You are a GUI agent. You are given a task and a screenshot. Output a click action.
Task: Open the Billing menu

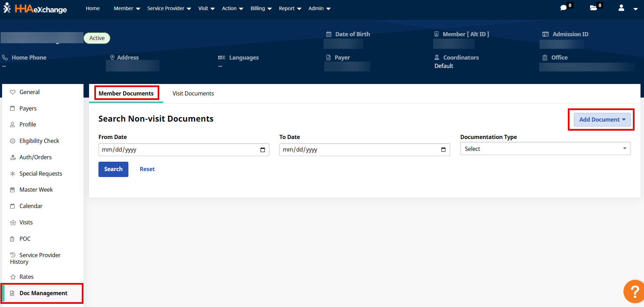click(x=261, y=8)
